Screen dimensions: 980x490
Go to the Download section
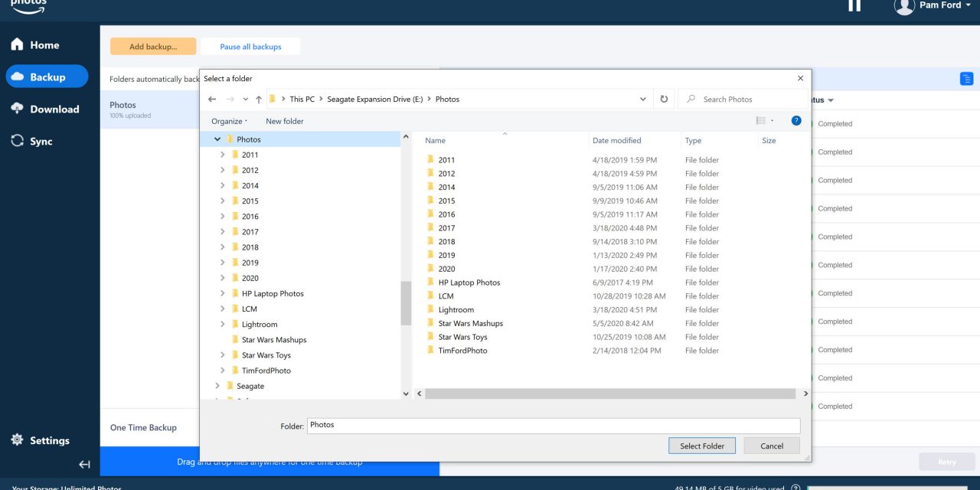tap(46, 109)
